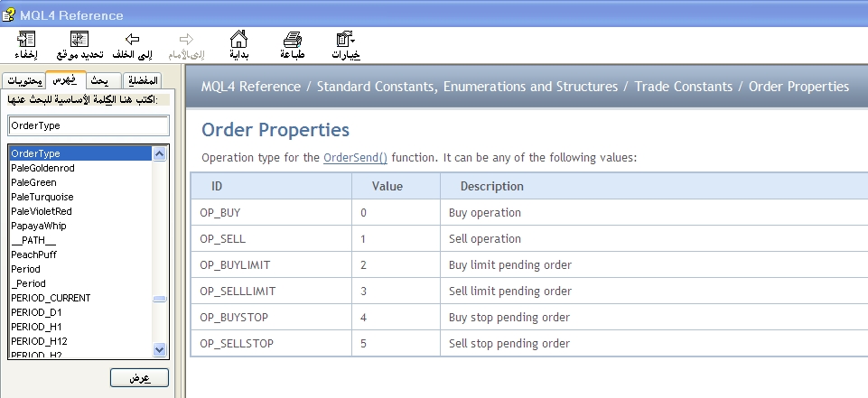This screenshot has height=398, width=868.
Task: Click Standard Constants, Enumerations and Structures breadcrumb
Action: pos(467,87)
